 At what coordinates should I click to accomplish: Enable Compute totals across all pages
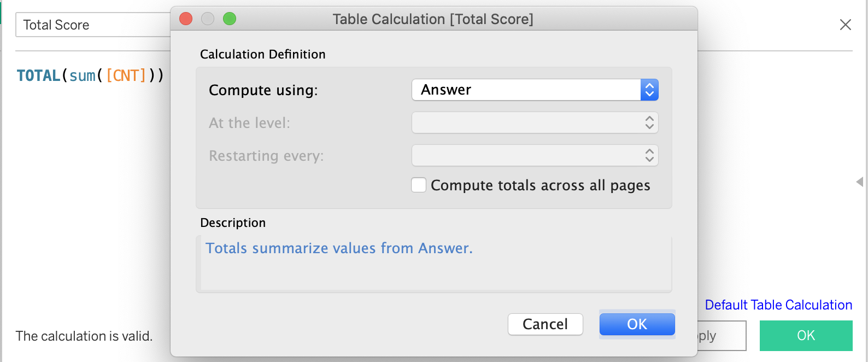(x=419, y=185)
